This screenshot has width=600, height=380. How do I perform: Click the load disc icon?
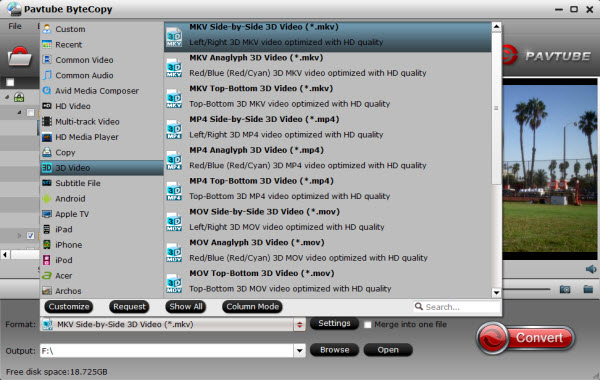(20, 56)
